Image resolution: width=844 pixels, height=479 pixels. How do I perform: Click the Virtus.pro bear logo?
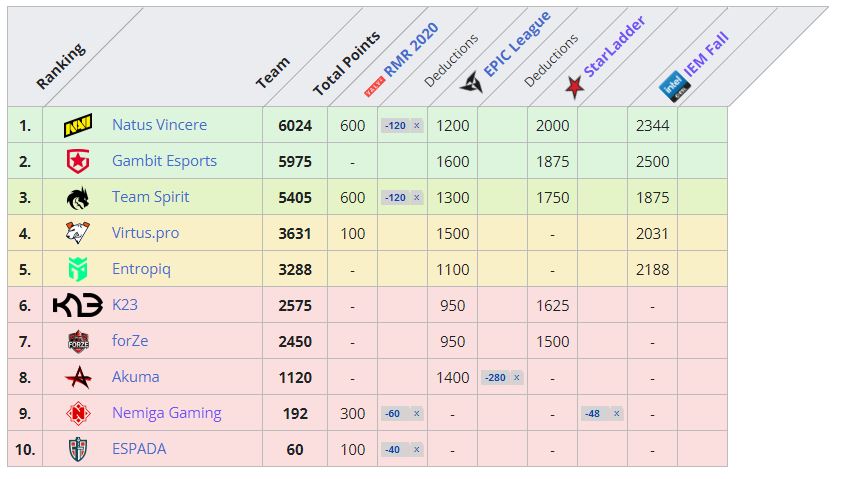(78, 234)
